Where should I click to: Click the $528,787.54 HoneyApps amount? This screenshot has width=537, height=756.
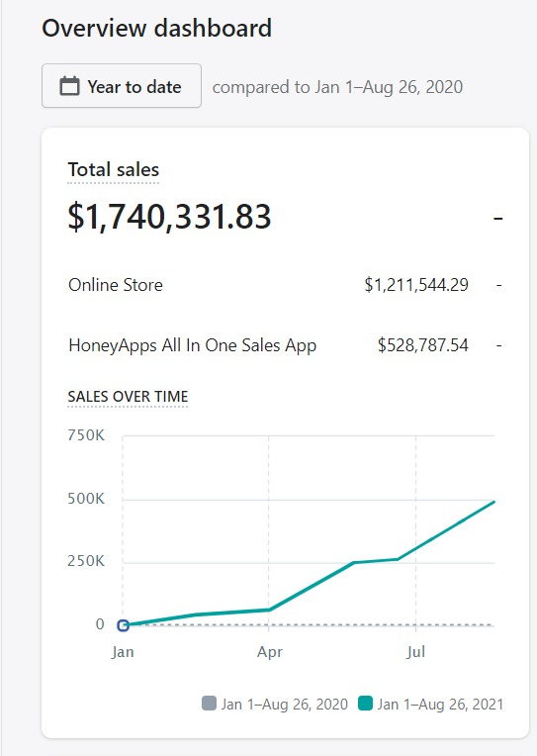click(x=422, y=345)
